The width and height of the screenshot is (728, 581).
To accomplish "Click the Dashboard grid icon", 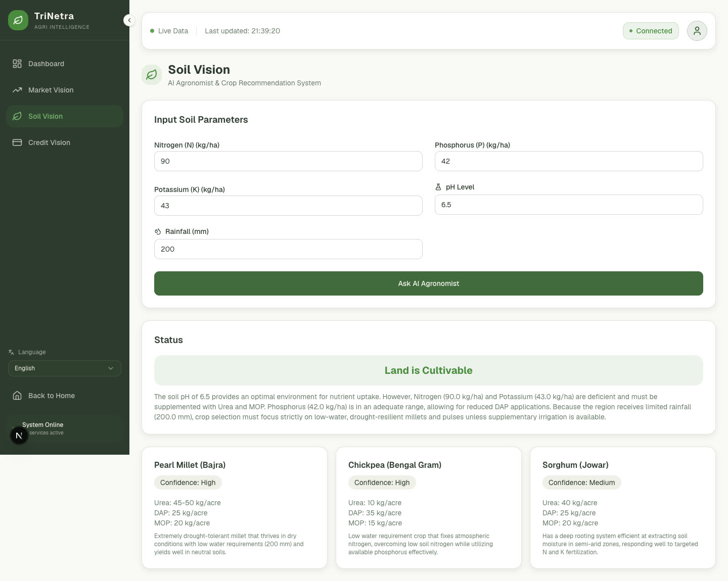I will click(x=17, y=64).
